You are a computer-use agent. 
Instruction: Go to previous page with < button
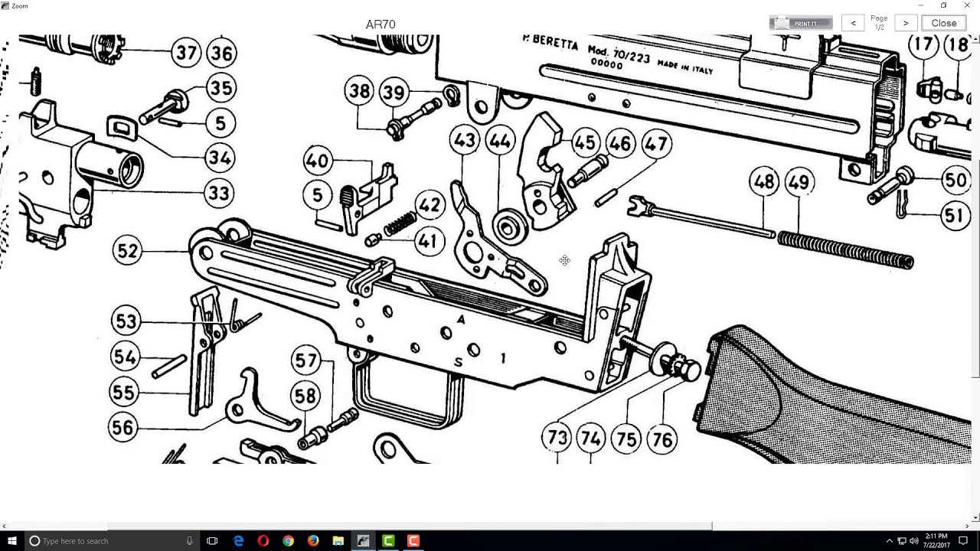pos(854,23)
